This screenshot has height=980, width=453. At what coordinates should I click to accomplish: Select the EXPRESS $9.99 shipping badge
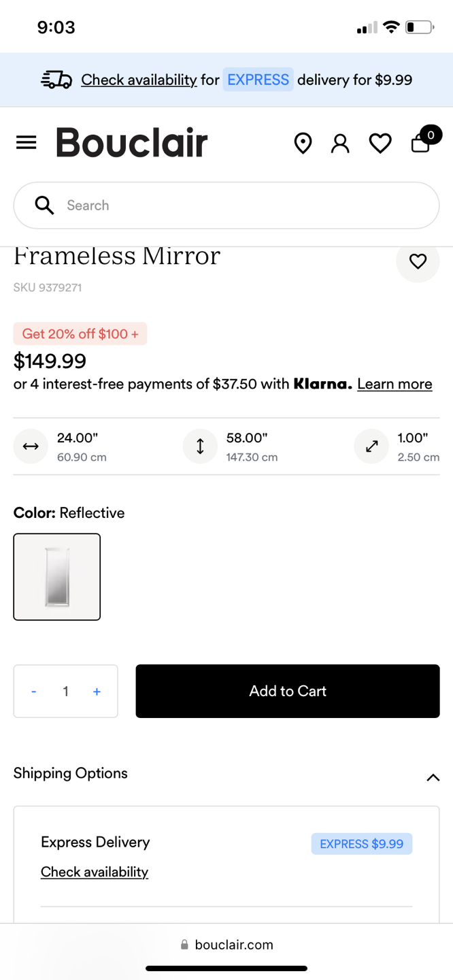coord(361,843)
